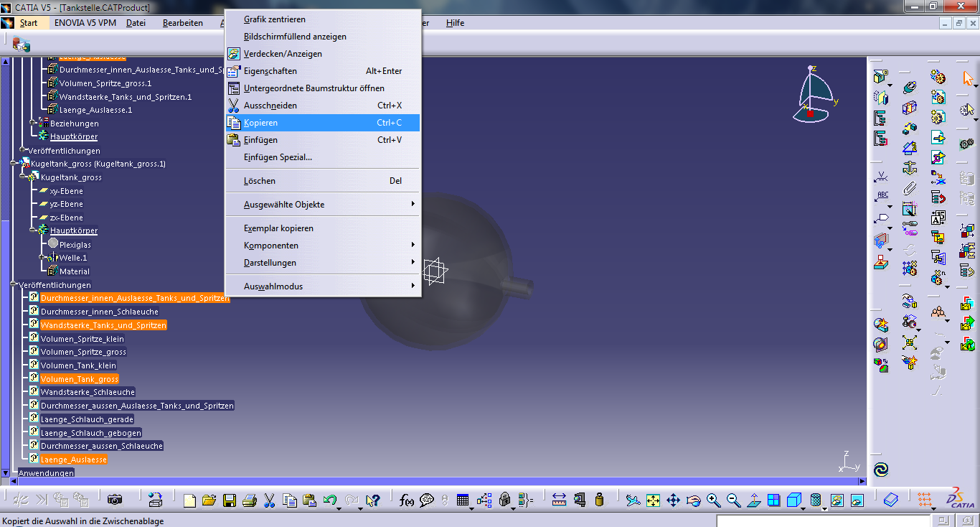Click the Hide/Show icon in bottom toolbar
Image resolution: width=980 pixels, height=527 pixels.
click(x=837, y=500)
